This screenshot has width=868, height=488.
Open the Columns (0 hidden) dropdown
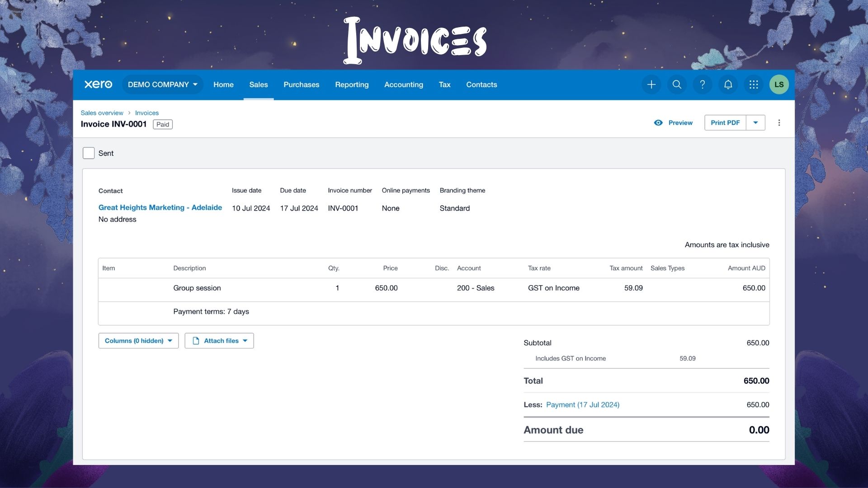tap(138, 341)
